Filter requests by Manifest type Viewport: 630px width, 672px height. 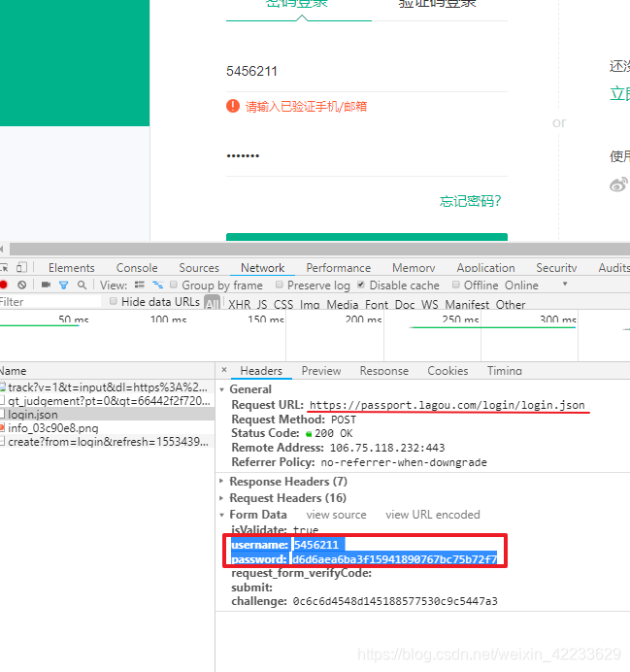click(467, 304)
